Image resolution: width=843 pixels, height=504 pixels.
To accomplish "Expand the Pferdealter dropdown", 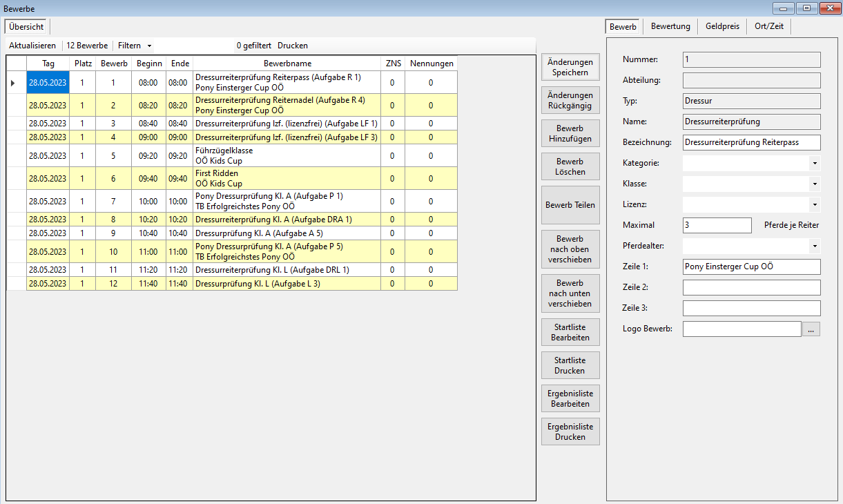I will (815, 246).
